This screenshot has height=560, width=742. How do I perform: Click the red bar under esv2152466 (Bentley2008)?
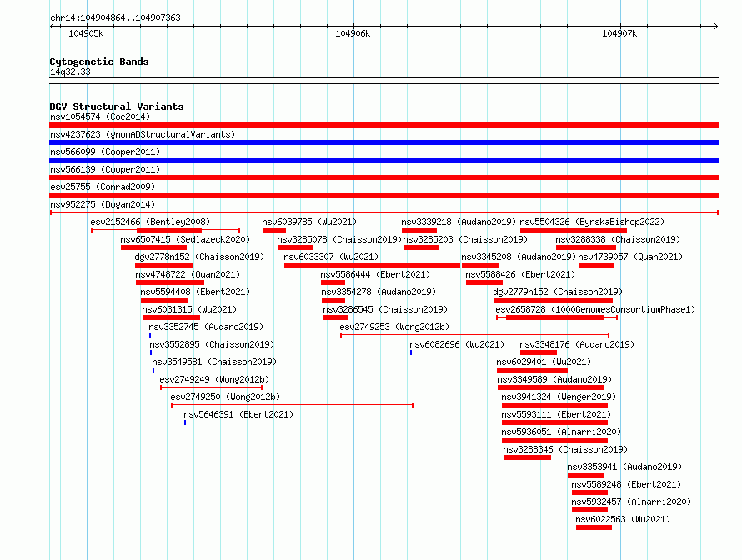tap(169, 230)
